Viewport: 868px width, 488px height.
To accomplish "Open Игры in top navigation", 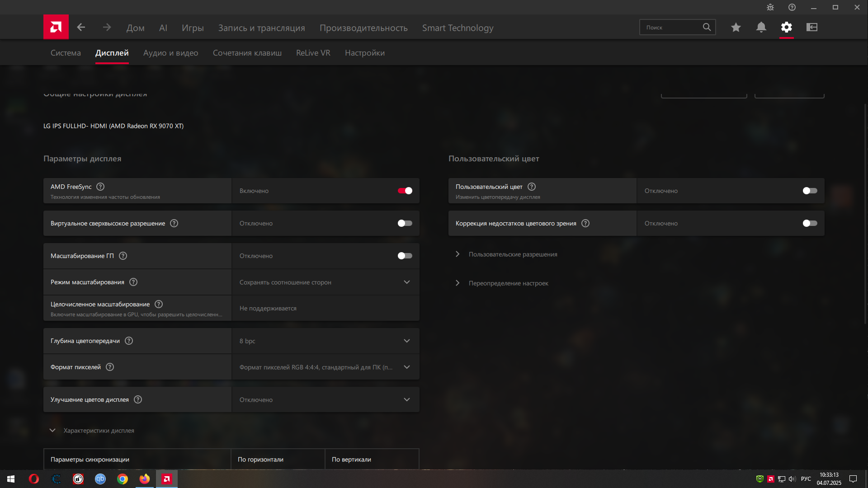I will 193,28.
